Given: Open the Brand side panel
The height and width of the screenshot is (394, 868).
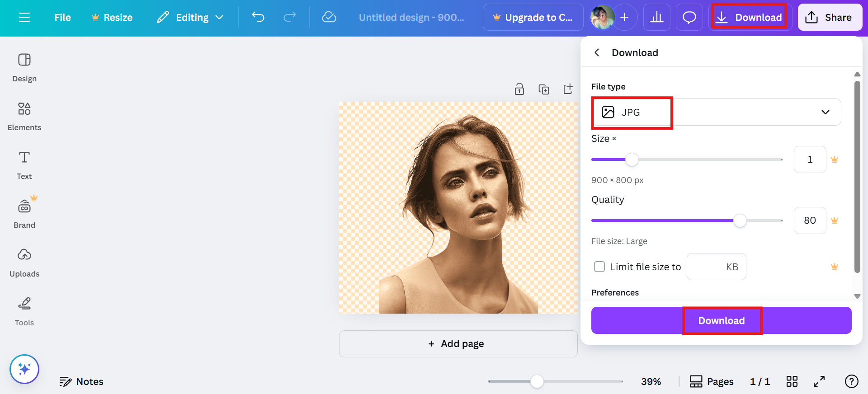Looking at the screenshot, I should (x=24, y=214).
